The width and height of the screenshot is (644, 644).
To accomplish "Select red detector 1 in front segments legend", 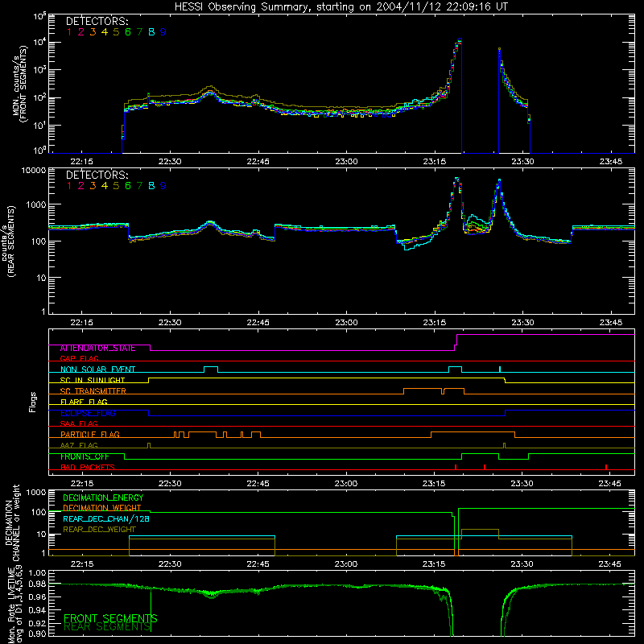I will [x=69, y=32].
